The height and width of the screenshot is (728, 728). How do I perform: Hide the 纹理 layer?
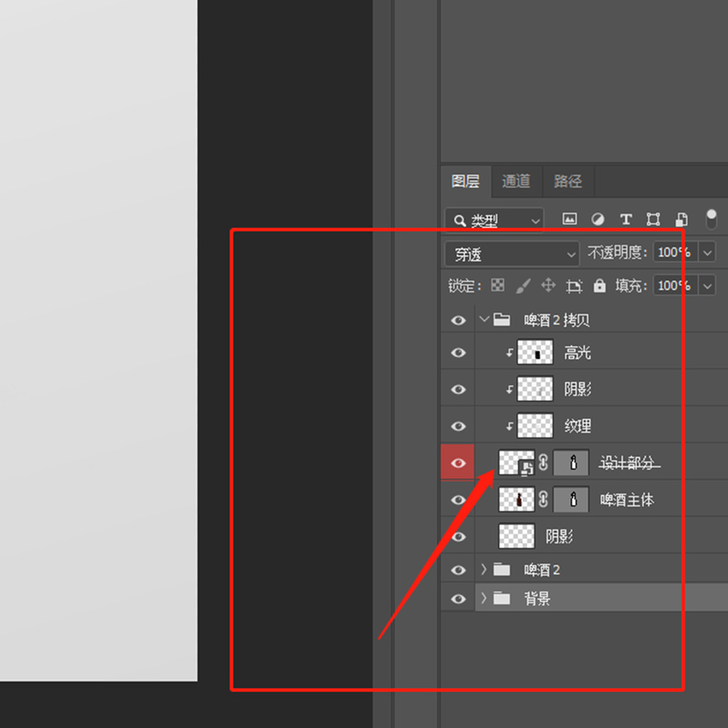tap(459, 425)
